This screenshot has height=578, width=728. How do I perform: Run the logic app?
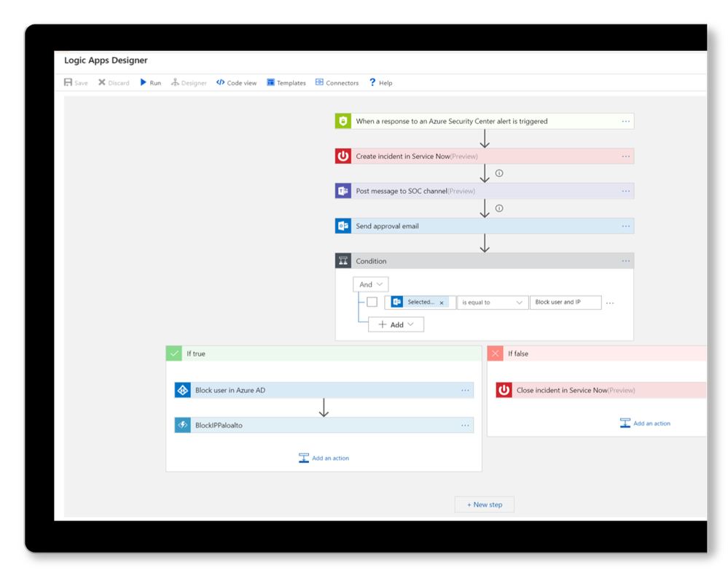click(x=150, y=82)
